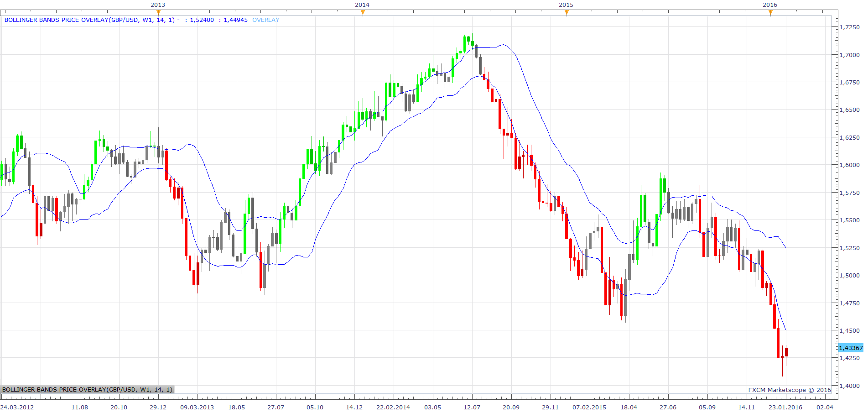868x413 pixels.
Task: Click the 14.11 date axis label
Action: click(747, 407)
